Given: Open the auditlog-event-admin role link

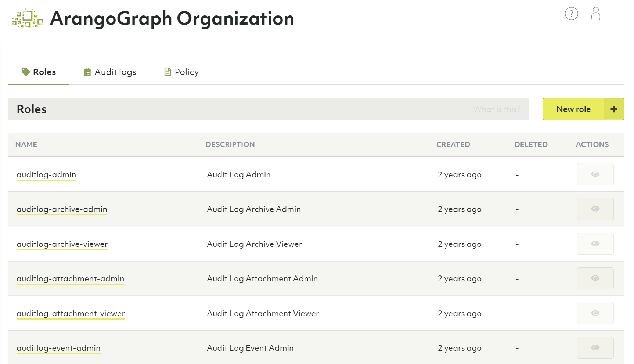Looking at the screenshot, I should click(x=58, y=348).
